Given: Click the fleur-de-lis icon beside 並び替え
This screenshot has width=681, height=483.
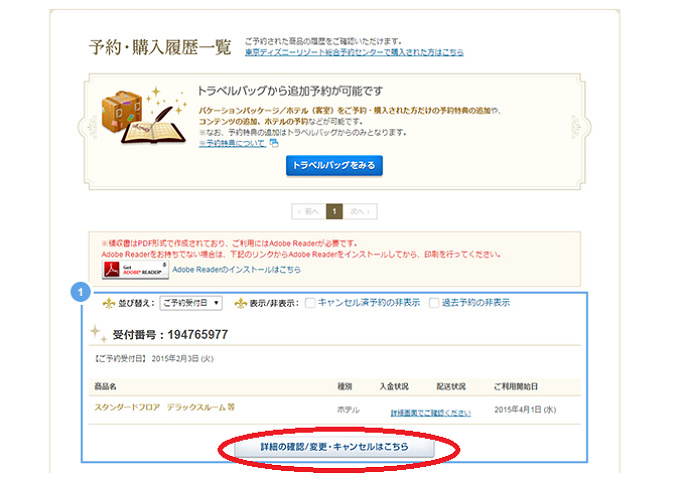Looking at the screenshot, I should (109, 303).
